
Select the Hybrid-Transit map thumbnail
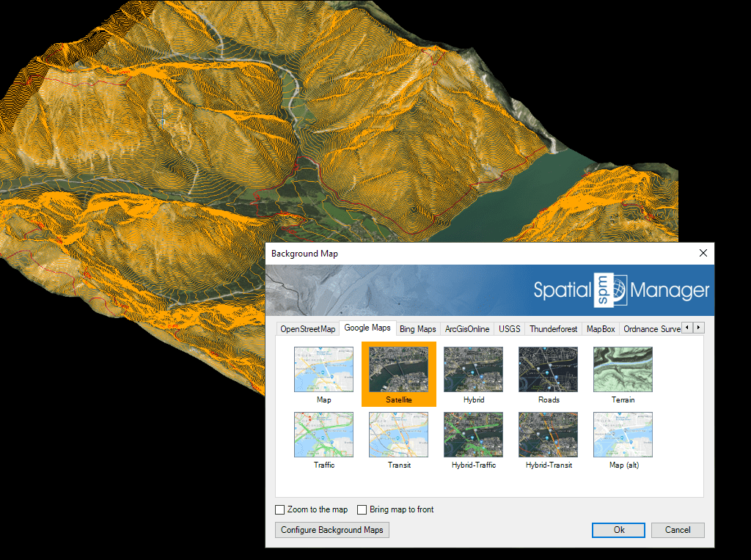point(548,435)
